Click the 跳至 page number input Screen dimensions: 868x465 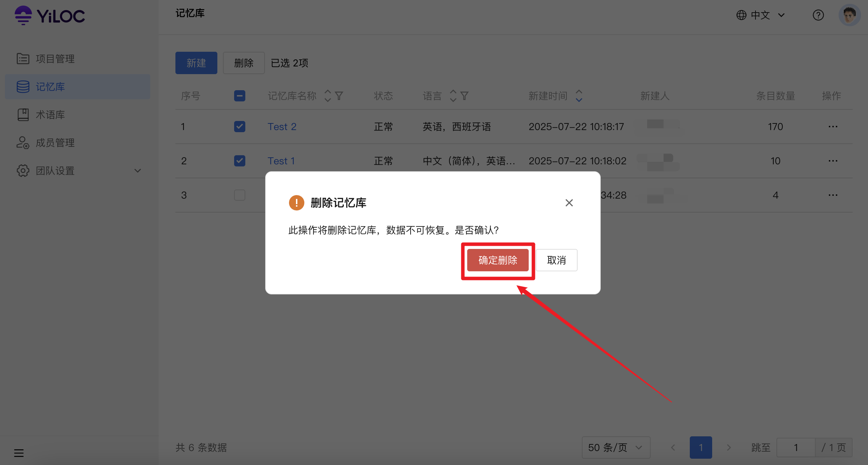point(796,448)
